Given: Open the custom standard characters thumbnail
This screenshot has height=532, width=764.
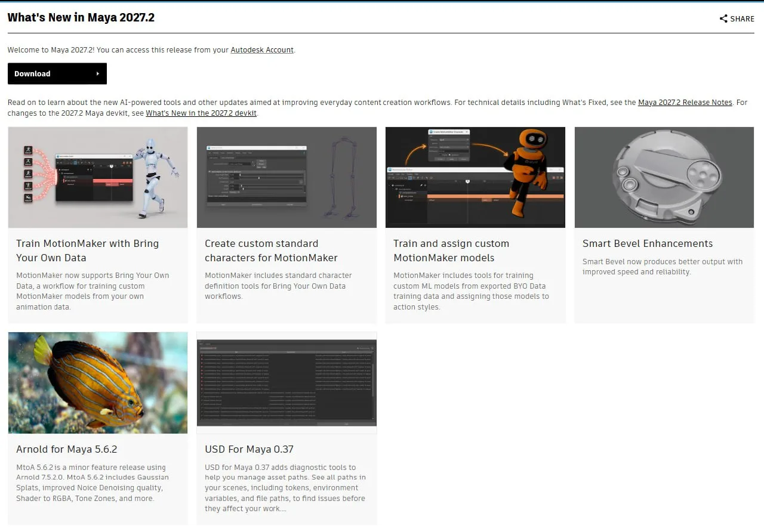Looking at the screenshot, I should pos(286,177).
